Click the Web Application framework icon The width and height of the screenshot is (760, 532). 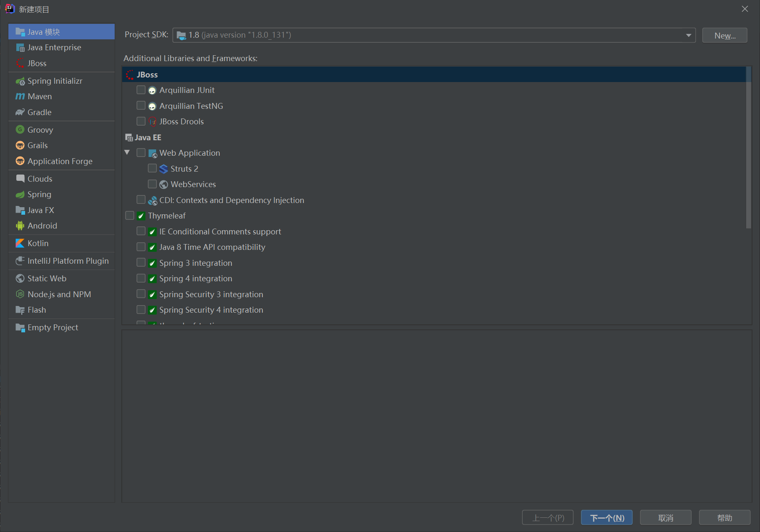coord(152,153)
